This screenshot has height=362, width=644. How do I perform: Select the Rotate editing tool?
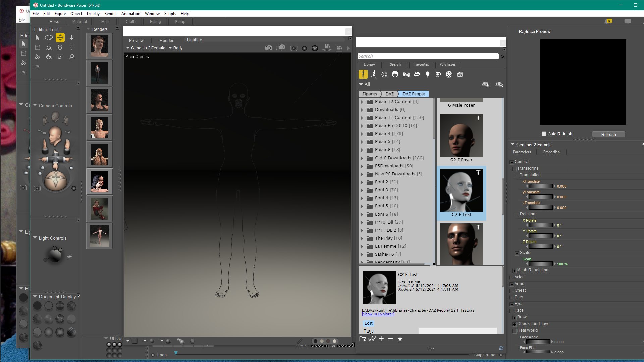[x=49, y=38]
